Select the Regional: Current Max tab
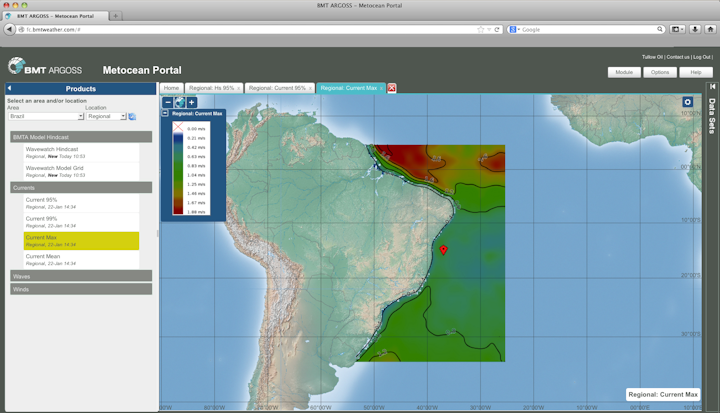720x413 pixels. point(349,88)
